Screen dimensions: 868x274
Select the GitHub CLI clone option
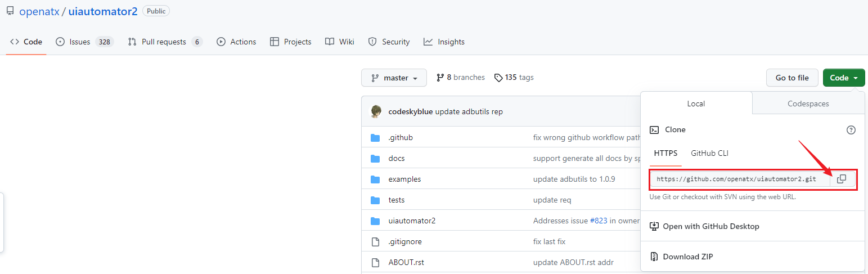(710, 153)
